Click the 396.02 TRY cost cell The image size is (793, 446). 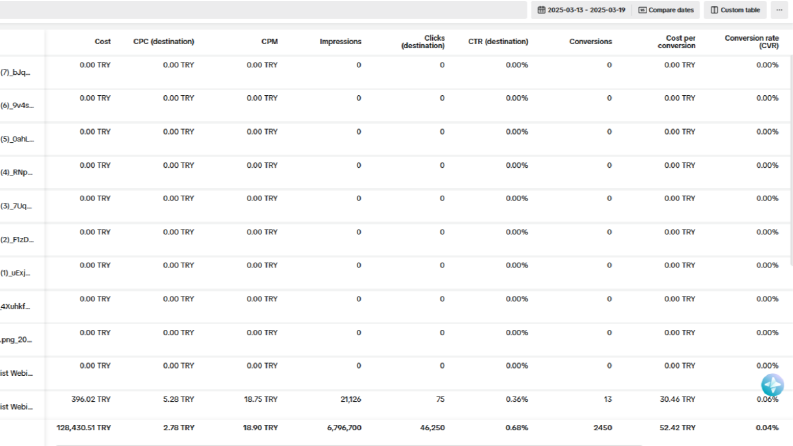click(91, 399)
